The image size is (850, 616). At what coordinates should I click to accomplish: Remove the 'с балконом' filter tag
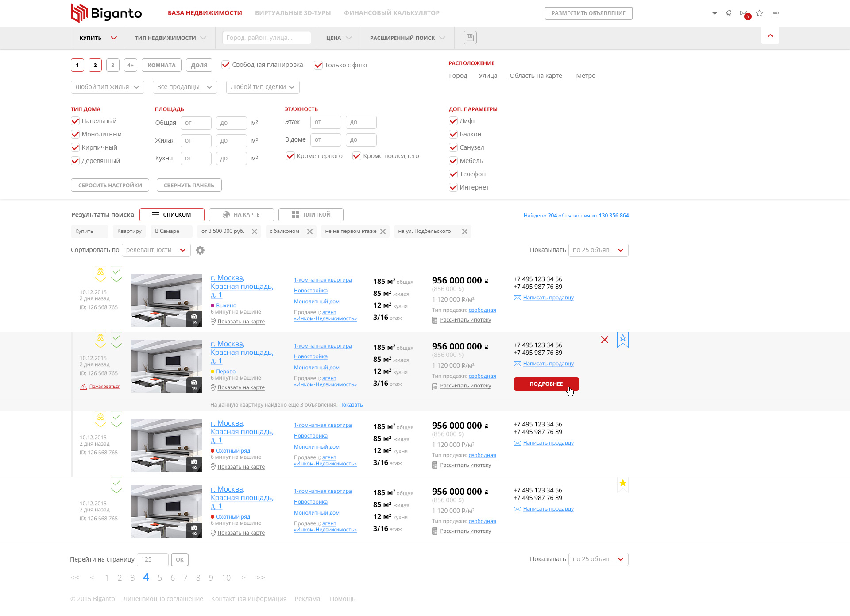tap(310, 232)
